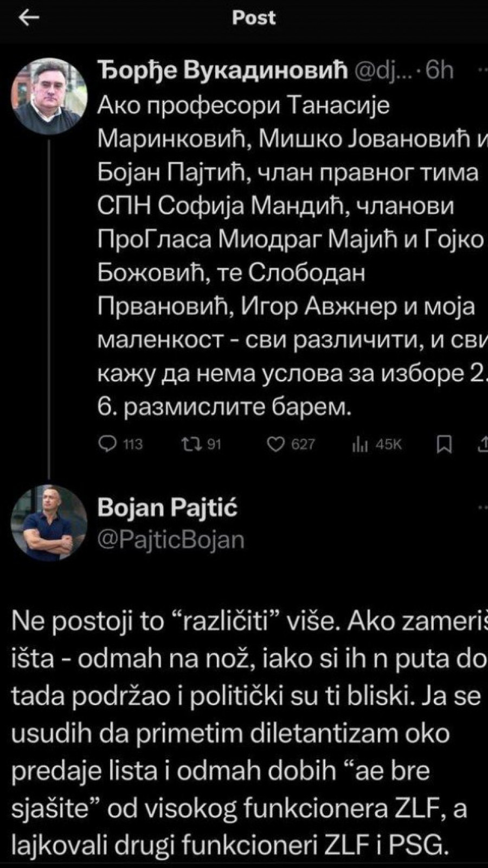Image resolution: width=488 pixels, height=868 pixels.
Task: Open more options on Bojan Pajtić's post
Action: point(481,508)
